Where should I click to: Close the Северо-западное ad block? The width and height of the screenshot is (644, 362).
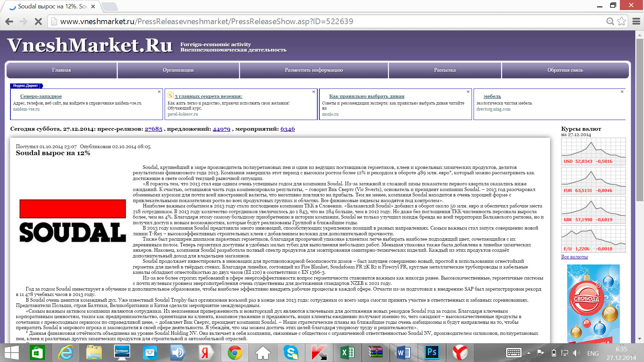[159, 92]
